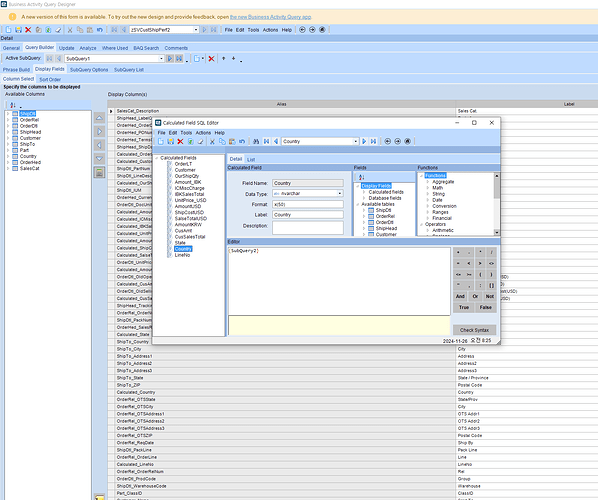Open the Actions menu in SQL Editor

tap(203, 133)
